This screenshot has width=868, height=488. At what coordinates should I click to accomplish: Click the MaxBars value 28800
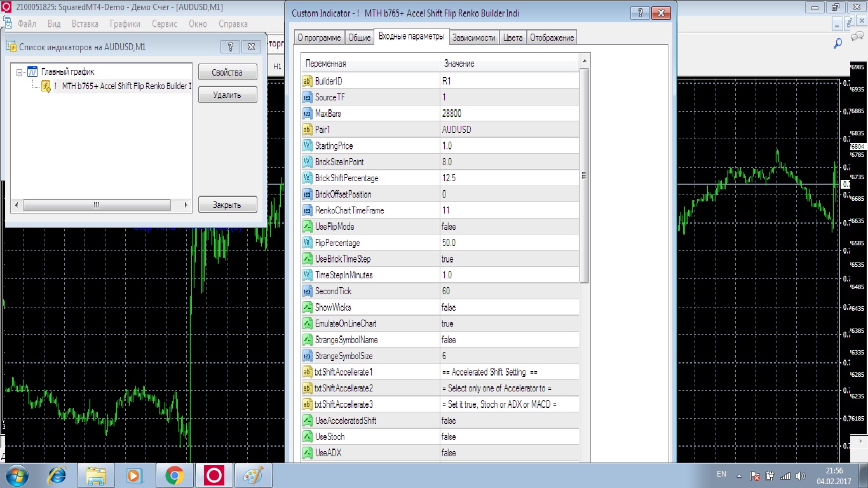pos(452,114)
